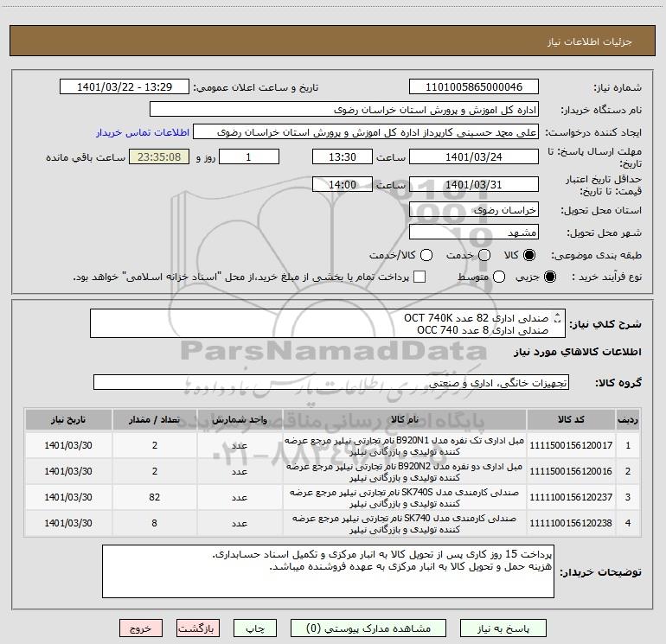
Task: Toggle Islamic treasury documents payment checkbox
Action: (419, 277)
